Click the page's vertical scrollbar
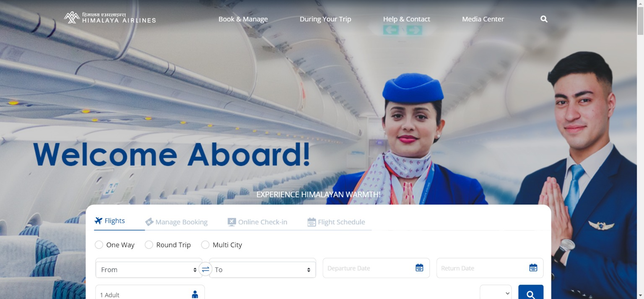This screenshot has width=644, height=299. (640, 126)
